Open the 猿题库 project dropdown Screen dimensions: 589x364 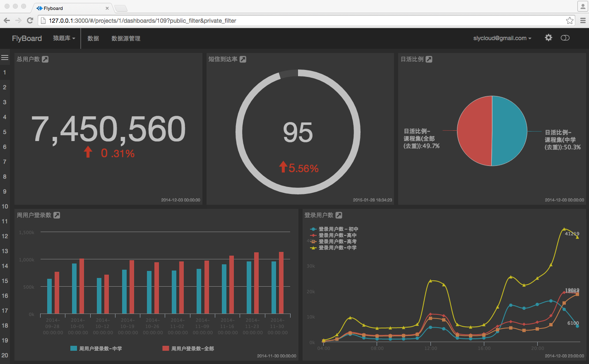point(64,38)
